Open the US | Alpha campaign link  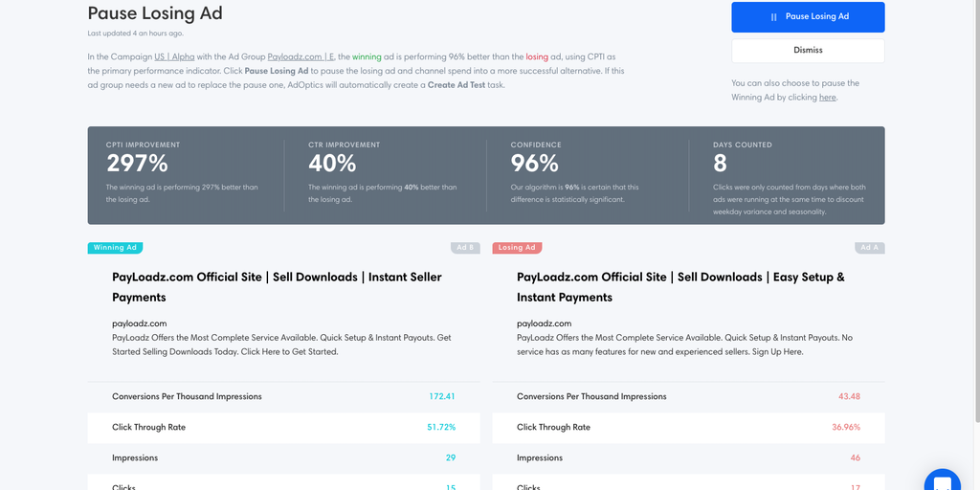coord(174,56)
